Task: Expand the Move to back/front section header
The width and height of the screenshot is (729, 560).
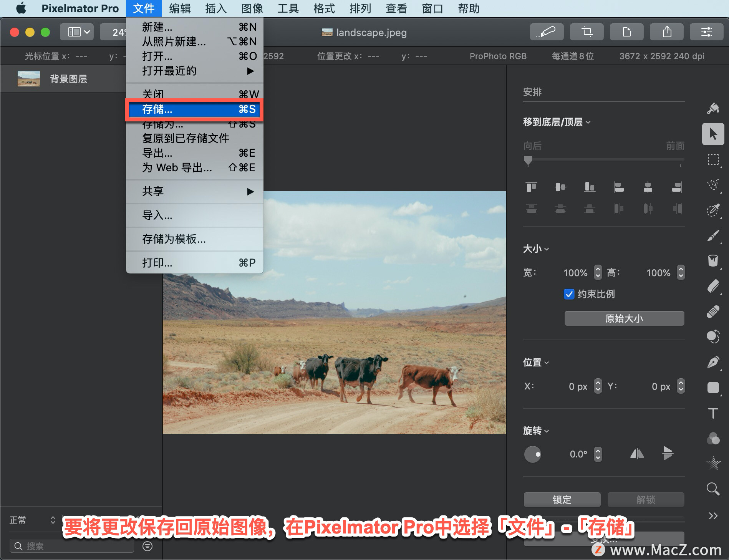Action: point(557,122)
